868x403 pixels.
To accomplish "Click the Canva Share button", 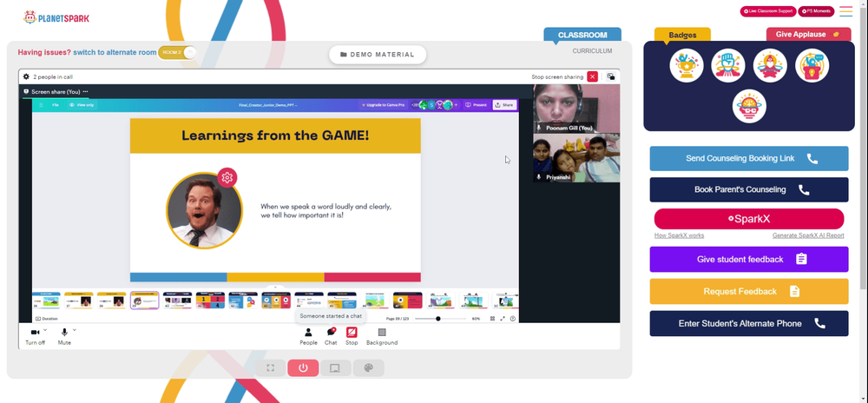I will [504, 104].
